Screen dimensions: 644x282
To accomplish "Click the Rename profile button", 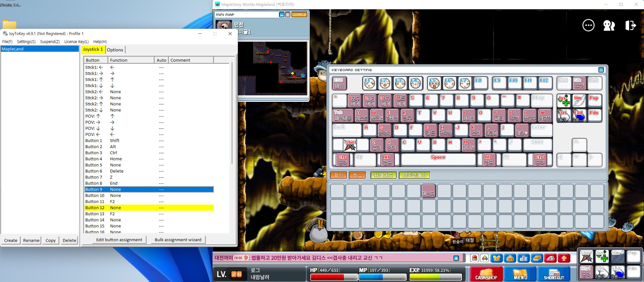I will pos(31,240).
